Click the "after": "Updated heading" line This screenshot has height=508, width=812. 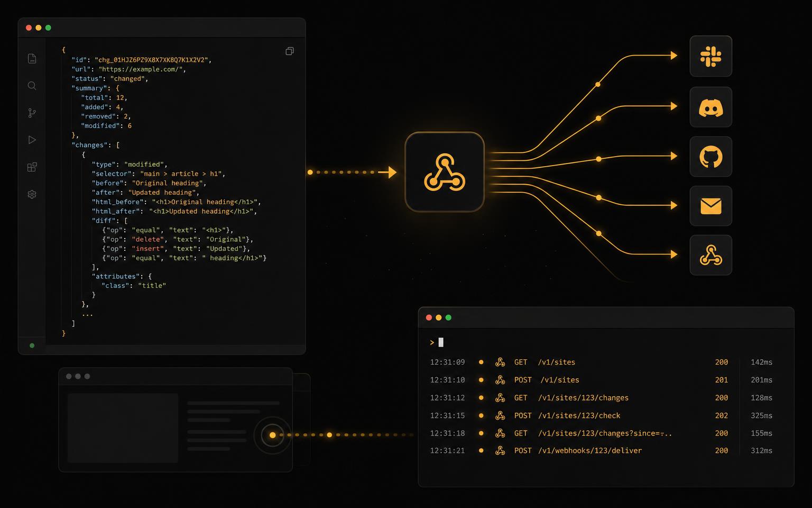point(145,192)
